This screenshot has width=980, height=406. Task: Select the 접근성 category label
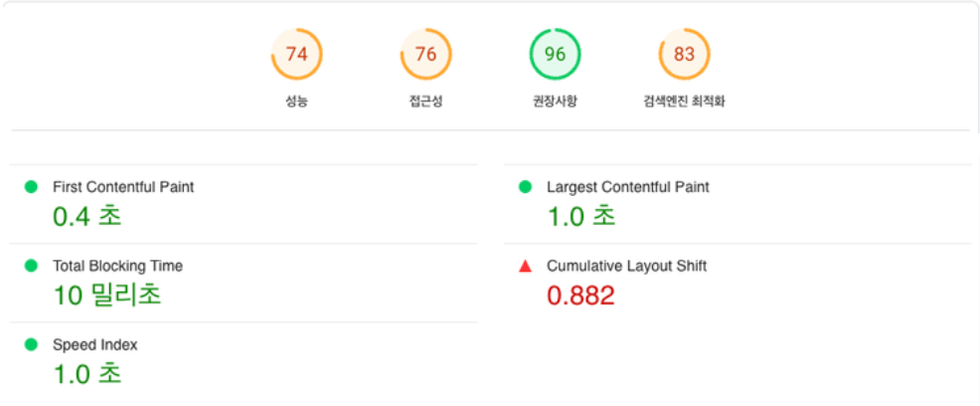tap(425, 101)
